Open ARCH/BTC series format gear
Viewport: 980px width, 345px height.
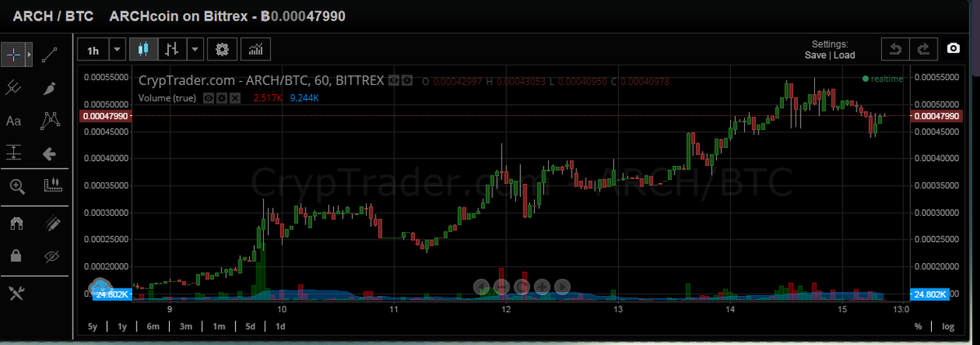406,81
